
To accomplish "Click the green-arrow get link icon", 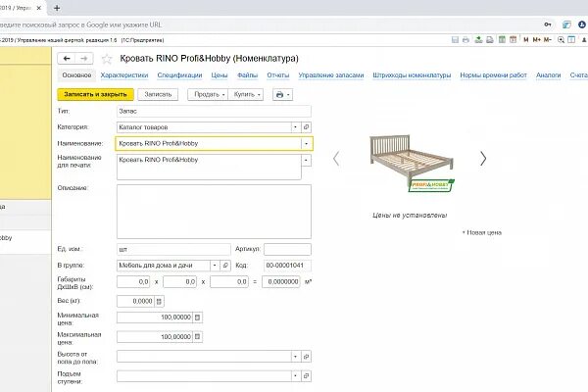I will click(478, 40).
